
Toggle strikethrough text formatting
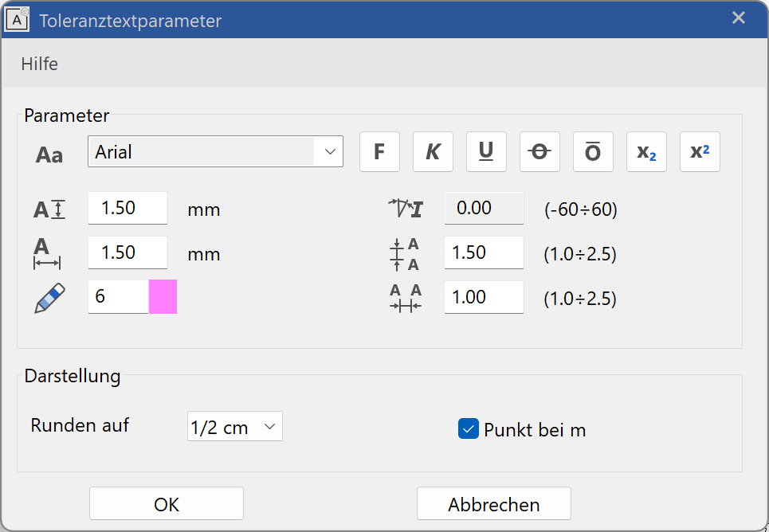click(x=539, y=152)
